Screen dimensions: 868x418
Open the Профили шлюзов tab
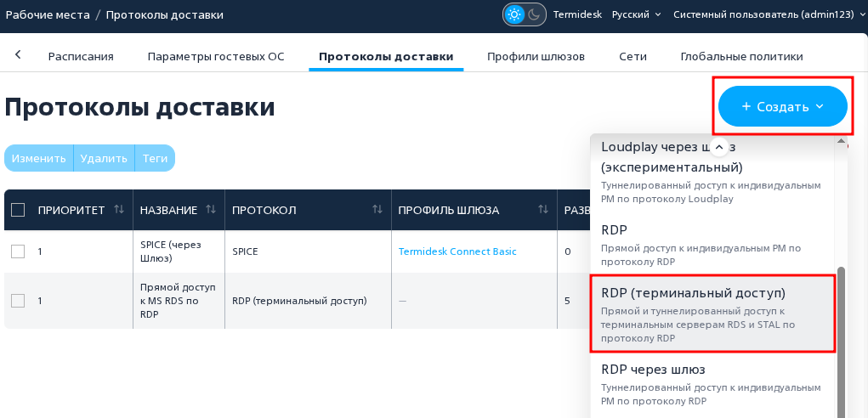(536, 56)
